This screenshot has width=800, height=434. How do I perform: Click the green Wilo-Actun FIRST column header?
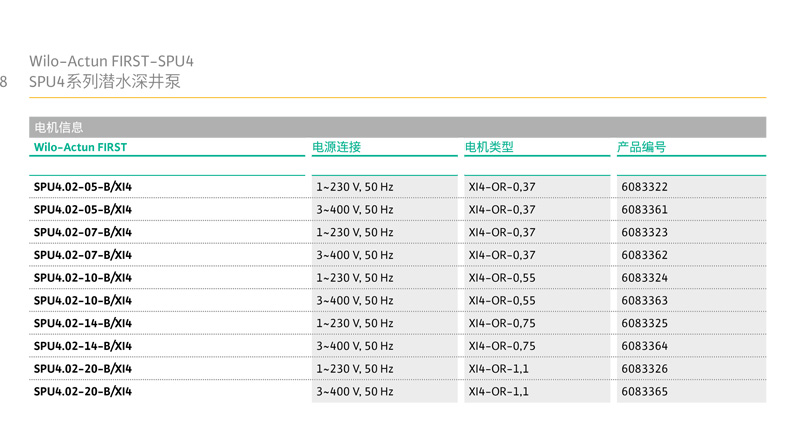pyautogui.click(x=80, y=147)
